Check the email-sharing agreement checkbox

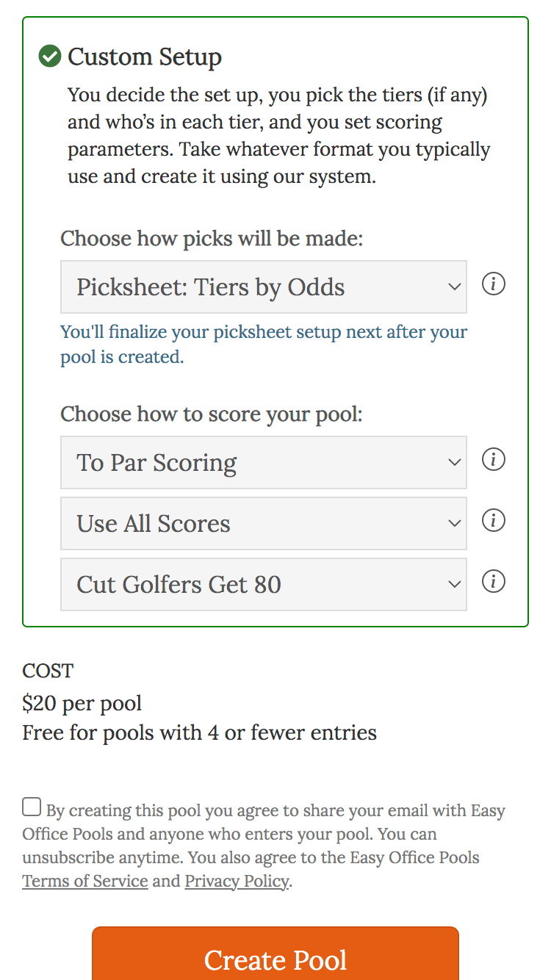31,806
